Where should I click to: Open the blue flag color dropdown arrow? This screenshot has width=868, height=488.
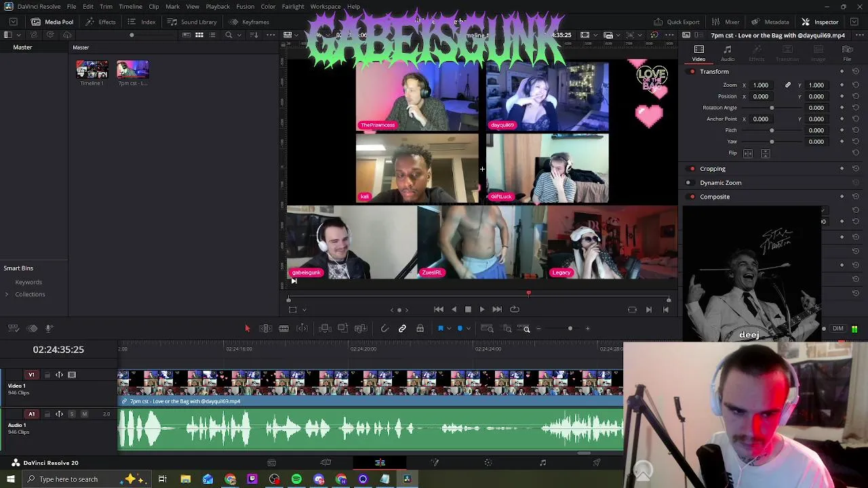coord(449,329)
